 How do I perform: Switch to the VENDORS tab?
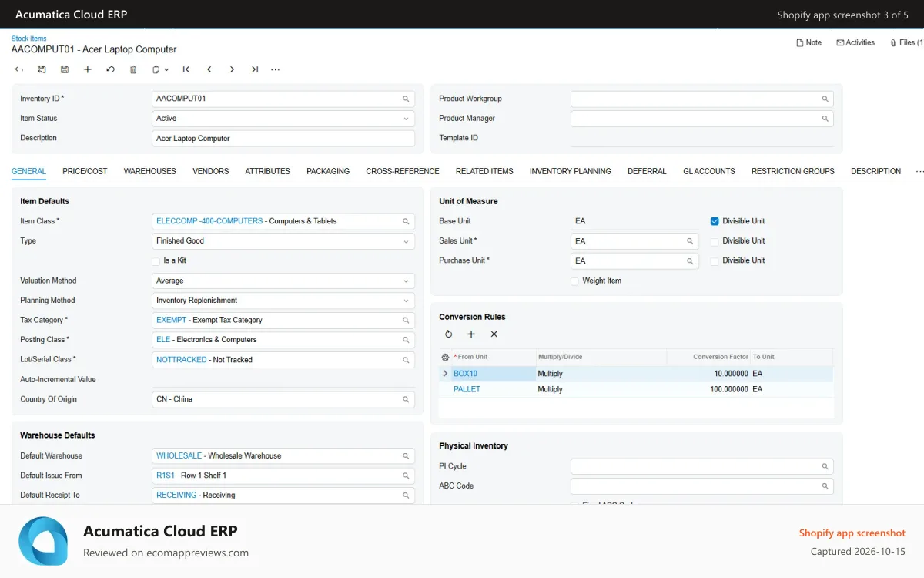[211, 171]
